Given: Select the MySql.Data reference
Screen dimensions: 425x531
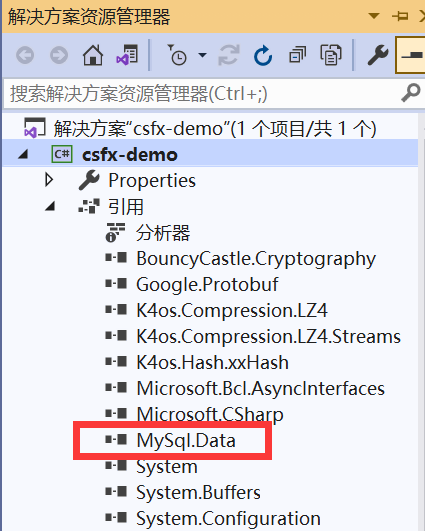Looking at the screenshot, I should point(186,440).
